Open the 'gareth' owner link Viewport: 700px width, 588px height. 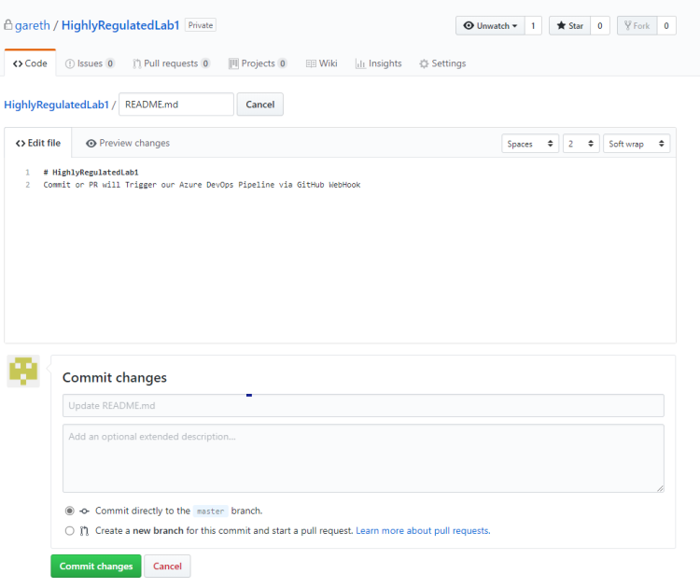coord(32,25)
